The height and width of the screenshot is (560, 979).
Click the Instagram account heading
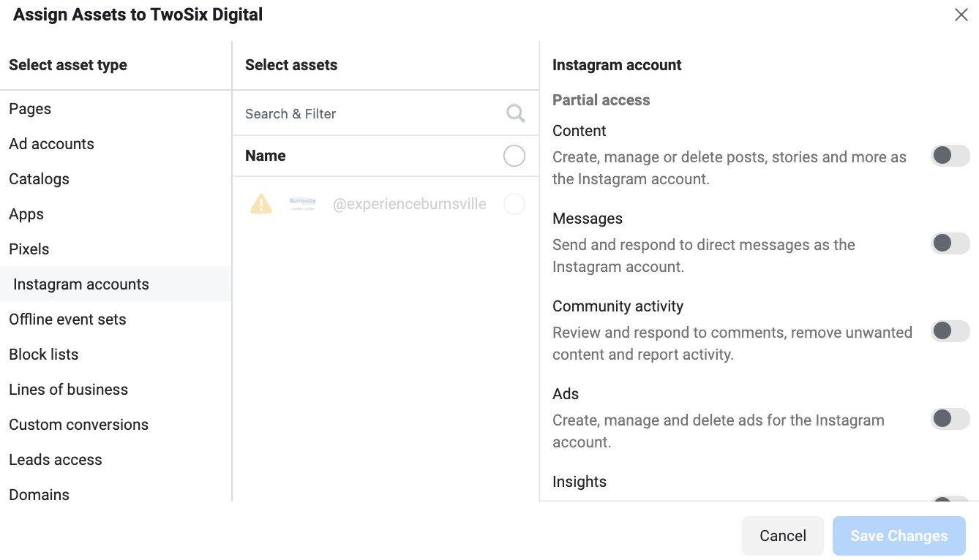(617, 65)
